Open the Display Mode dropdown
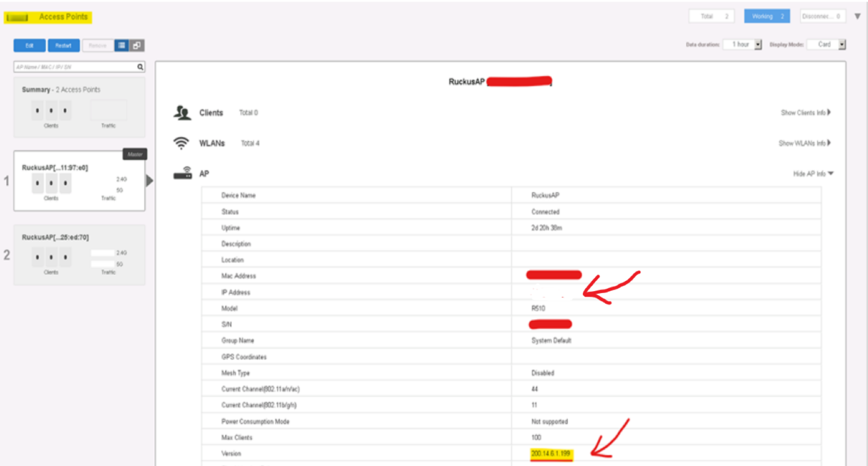The image size is (868, 466). click(827, 45)
